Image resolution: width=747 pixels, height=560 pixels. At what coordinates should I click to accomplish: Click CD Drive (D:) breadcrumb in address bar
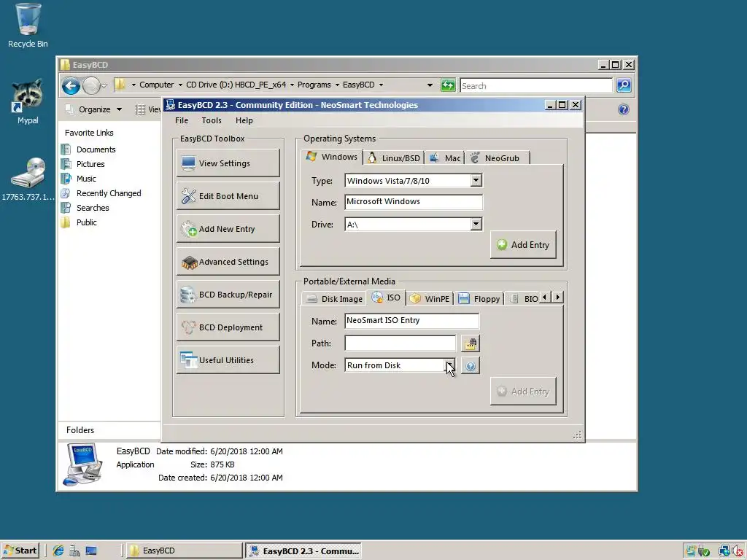pos(236,85)
